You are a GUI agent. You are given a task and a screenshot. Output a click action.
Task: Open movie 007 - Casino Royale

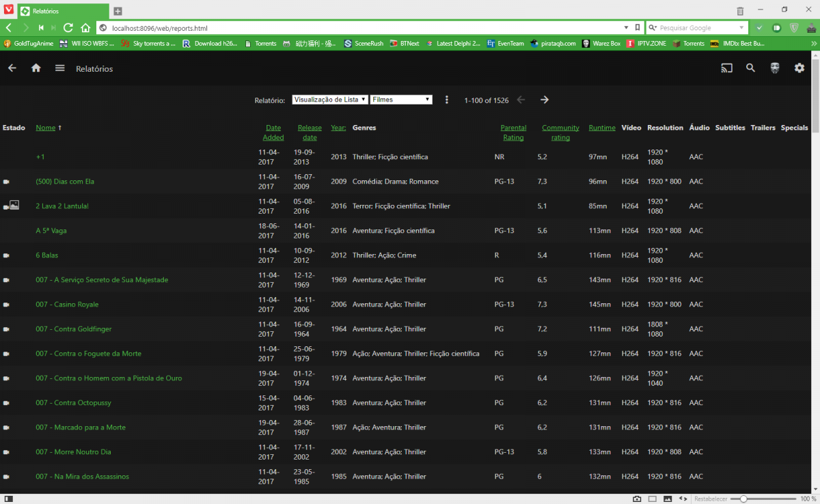coord(67,305)
